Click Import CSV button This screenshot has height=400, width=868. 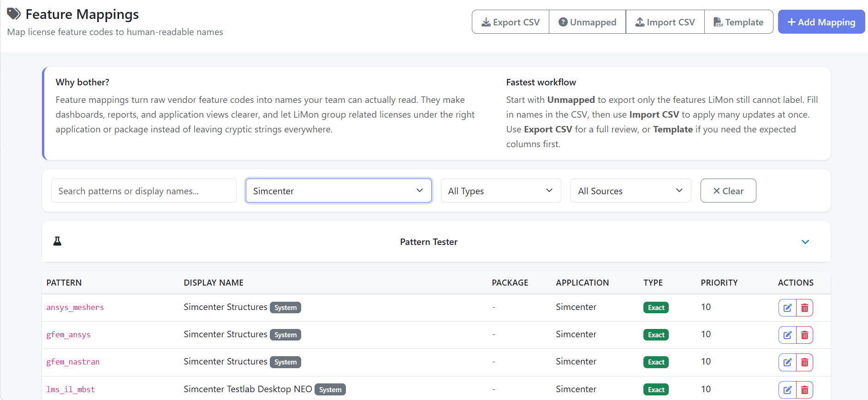665,22
